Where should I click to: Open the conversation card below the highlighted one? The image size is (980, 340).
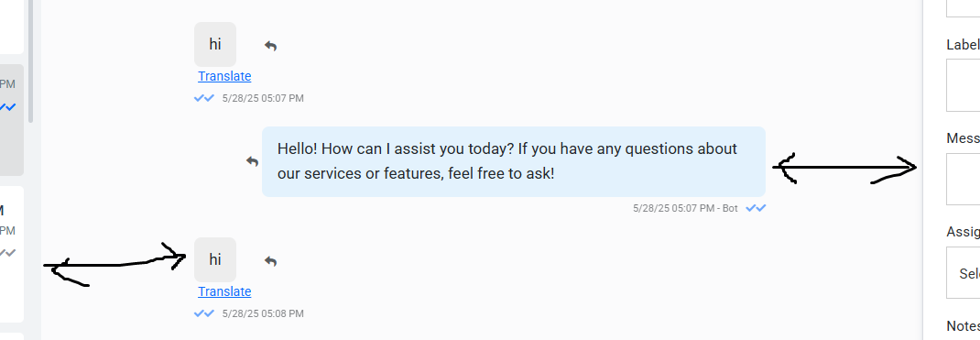click(x=12, y=255)
